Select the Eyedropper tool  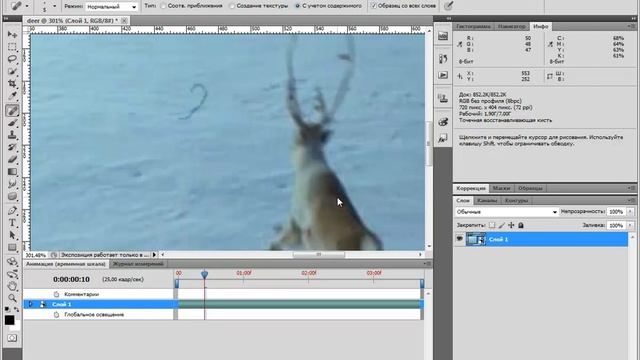coord(12,96)
